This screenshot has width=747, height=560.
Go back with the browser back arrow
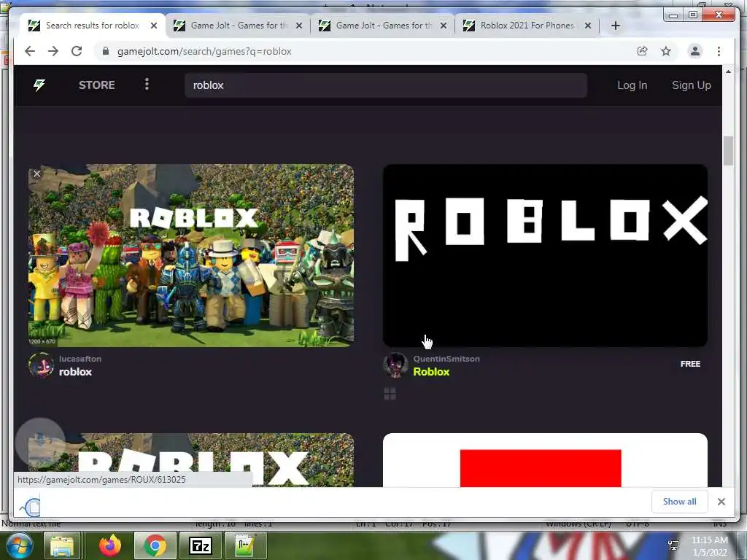pyautogui.click(x=29, y=51)
